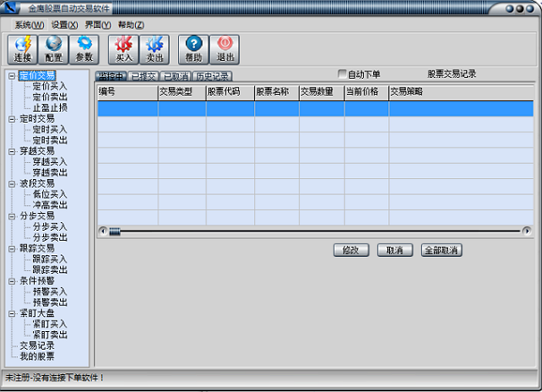The width and height of the screenshot is (542, 392).
Task: Click the 全部取消 button
Action: (x=442, y=250)
